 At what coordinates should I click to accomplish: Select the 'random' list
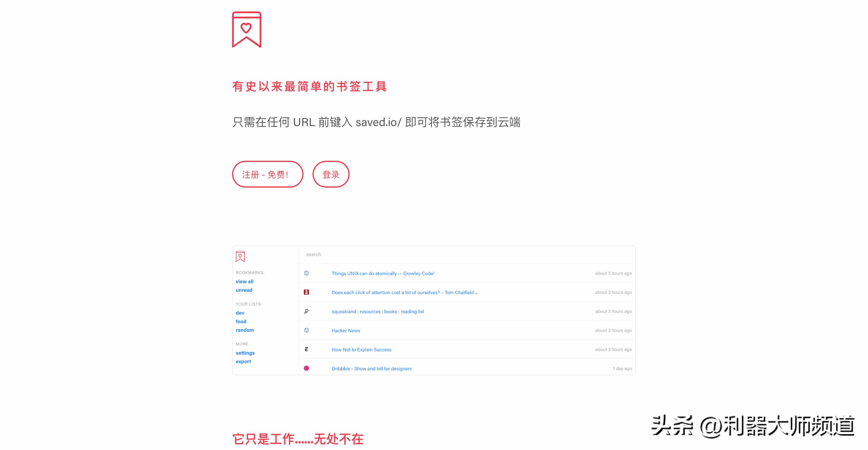point(245,330)
